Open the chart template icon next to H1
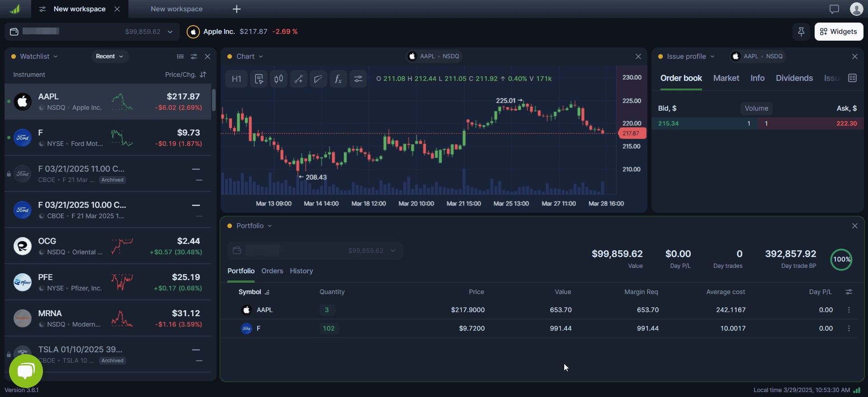 (x=259, y=79)
